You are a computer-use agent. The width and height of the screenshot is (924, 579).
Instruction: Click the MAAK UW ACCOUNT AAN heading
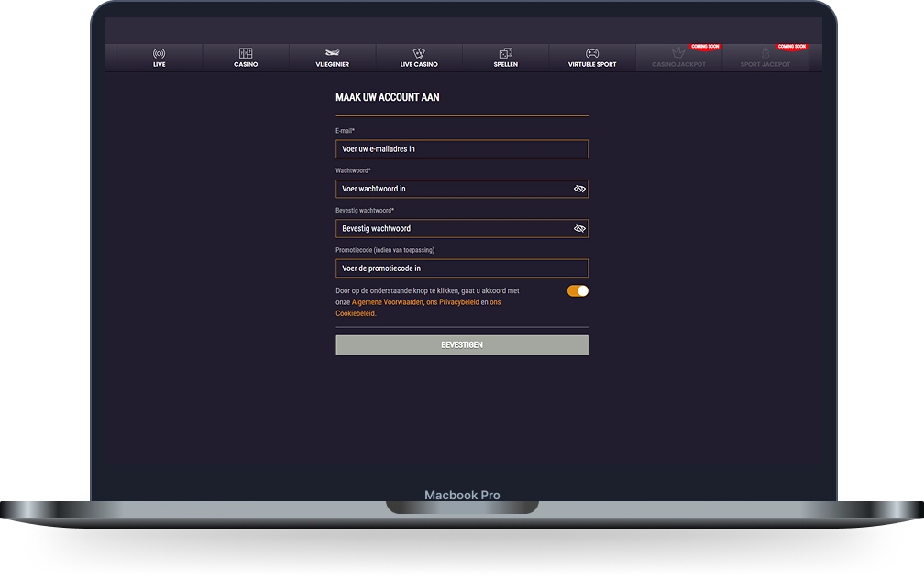(x=387, y=97)
